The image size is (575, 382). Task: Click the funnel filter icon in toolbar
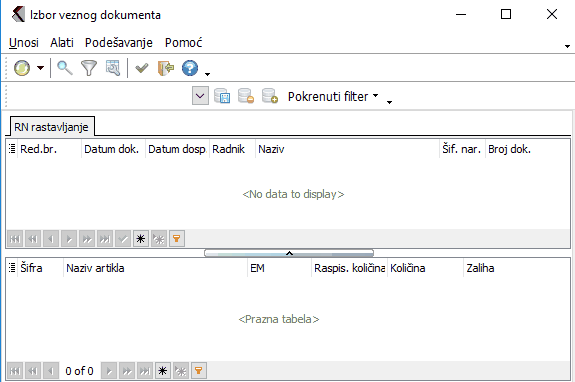coord(89,68)
